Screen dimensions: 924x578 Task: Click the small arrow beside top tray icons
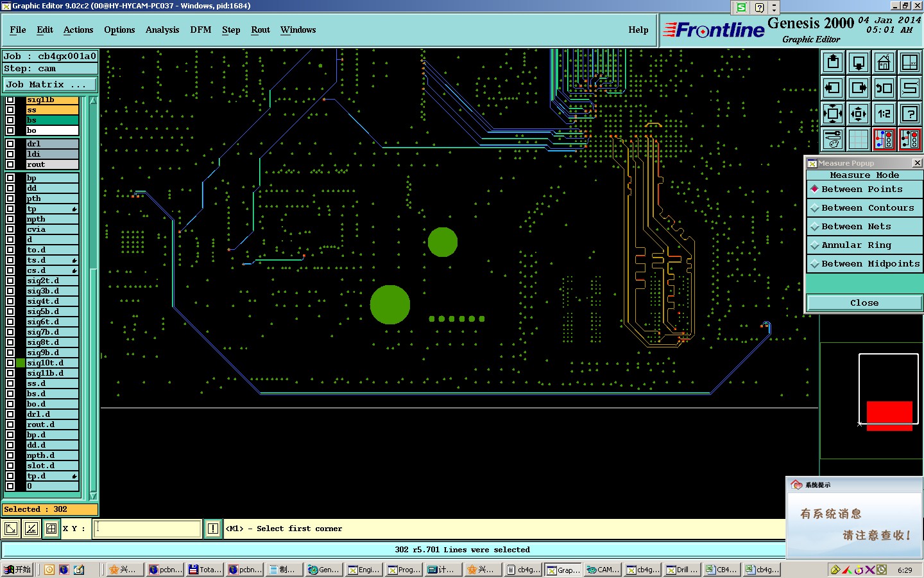click(x=774, y=7)
